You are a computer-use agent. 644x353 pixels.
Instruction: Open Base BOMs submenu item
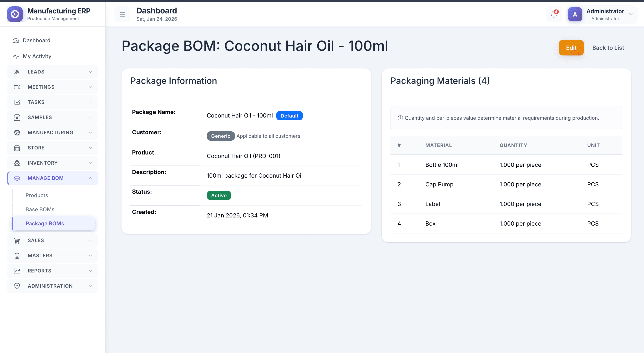coord(40,209)
